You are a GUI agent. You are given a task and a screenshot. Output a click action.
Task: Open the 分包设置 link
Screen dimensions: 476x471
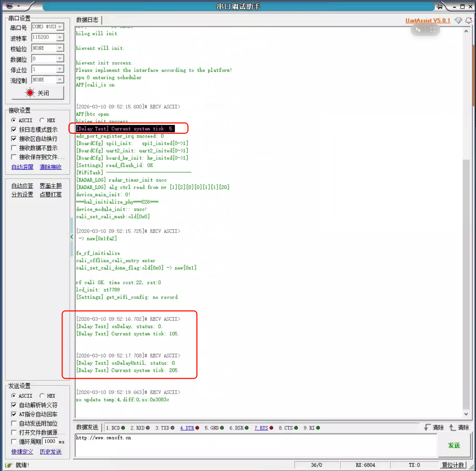22,194
